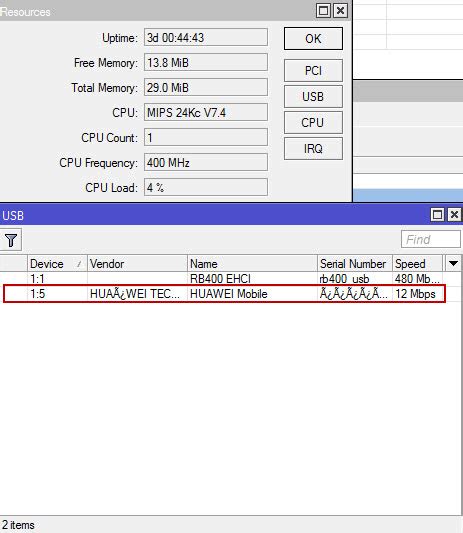
Task: Click the CPU button in Resources
Action: (x=313, y=122)
